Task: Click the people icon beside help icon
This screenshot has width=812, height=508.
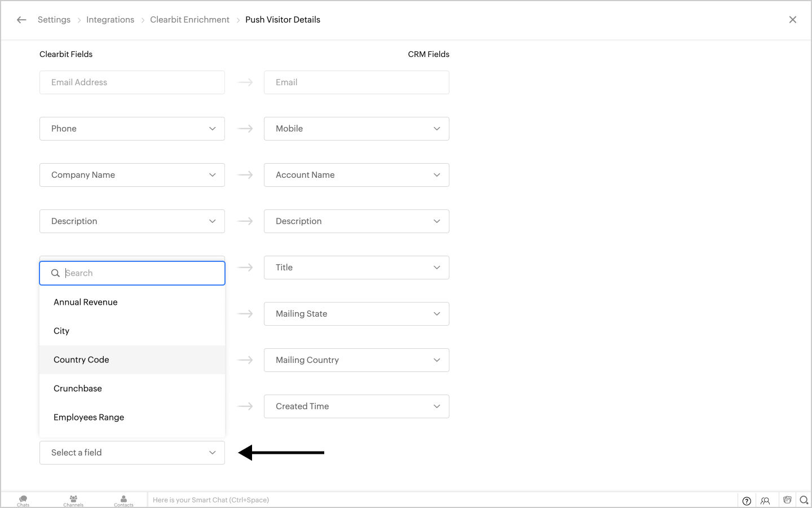Action: click(x=765, y=501)
